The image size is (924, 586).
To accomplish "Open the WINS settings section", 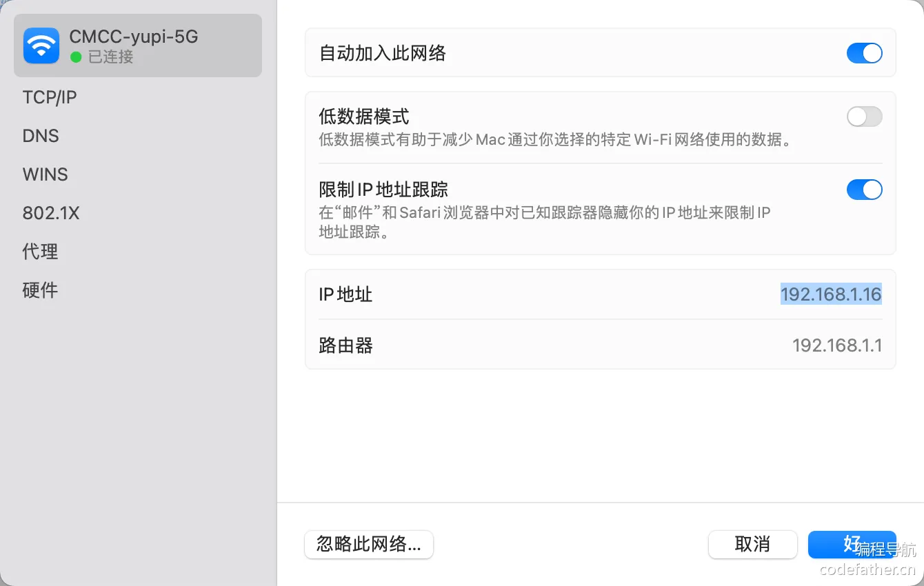I will click(x=46, y=174).
